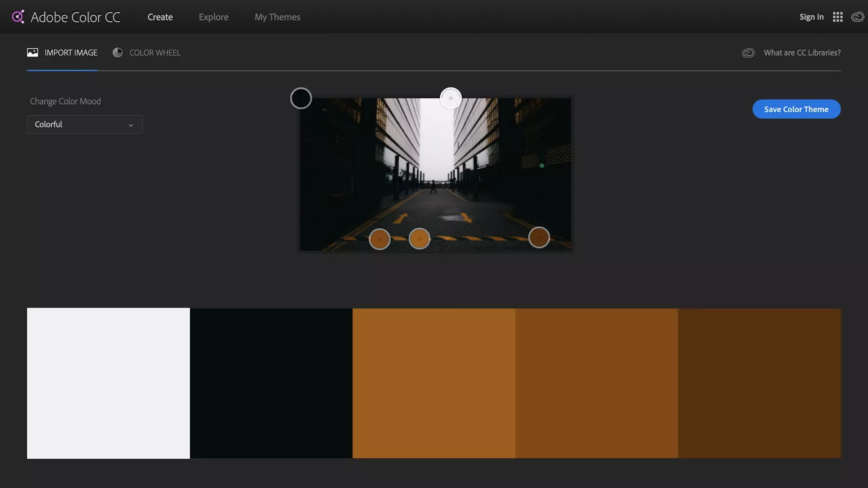Open What are CC Libraries link
This screenshot has height=488, width=868.
[x=802, y=53]
